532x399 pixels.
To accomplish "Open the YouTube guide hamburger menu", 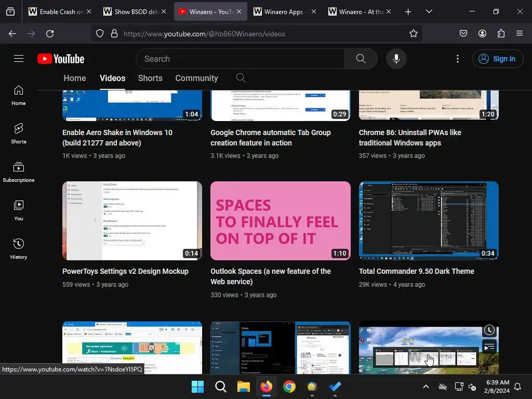I will coord(19,59).
